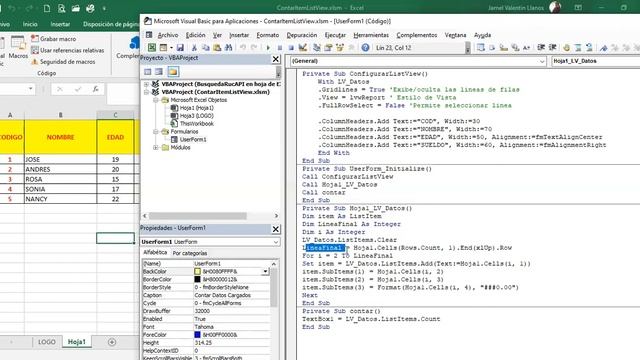Open the Depuración menu

(x=302, y=35)
